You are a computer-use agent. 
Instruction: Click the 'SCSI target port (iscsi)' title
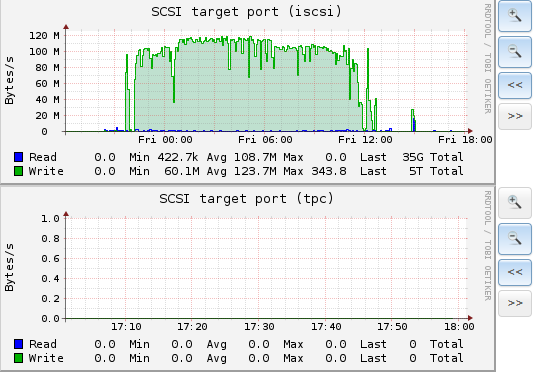pos(246,12)
